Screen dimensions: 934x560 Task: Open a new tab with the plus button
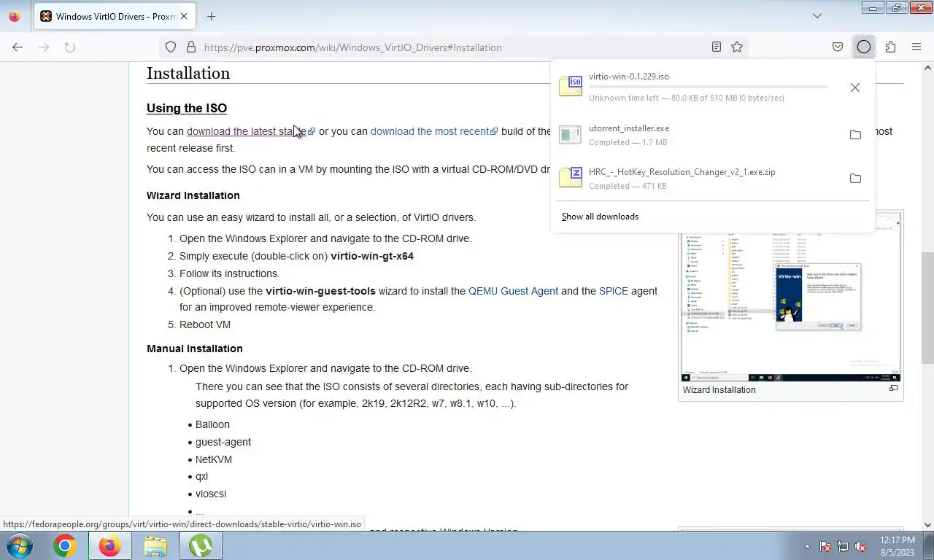[211, 16]
